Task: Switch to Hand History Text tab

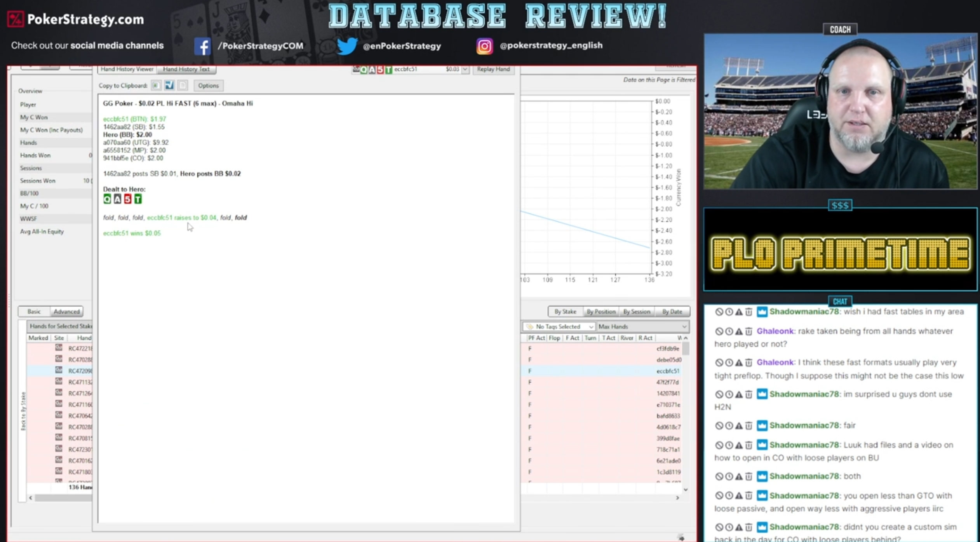Action: [x=186, y=69]
